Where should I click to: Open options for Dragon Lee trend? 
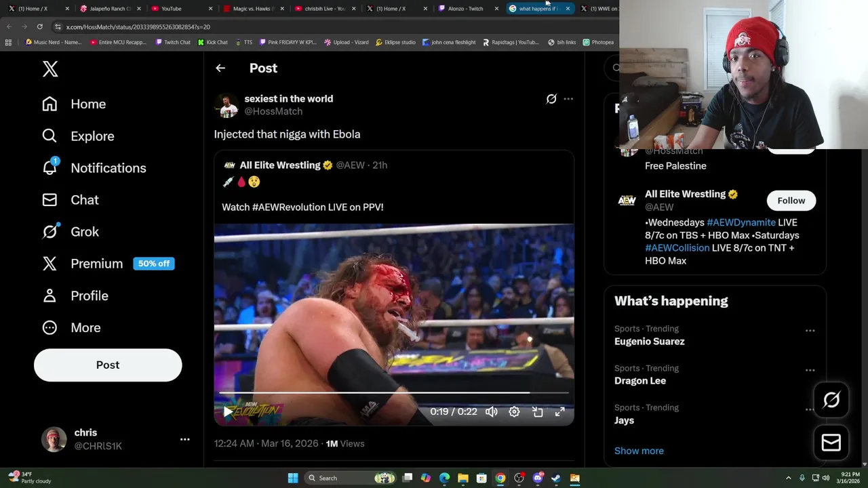(810, 370)
